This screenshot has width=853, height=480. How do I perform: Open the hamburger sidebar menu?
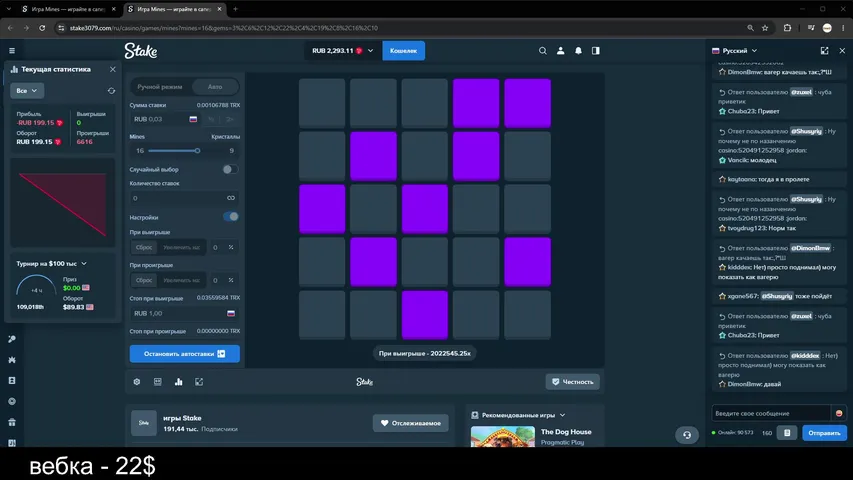click(x=12, y=51)
